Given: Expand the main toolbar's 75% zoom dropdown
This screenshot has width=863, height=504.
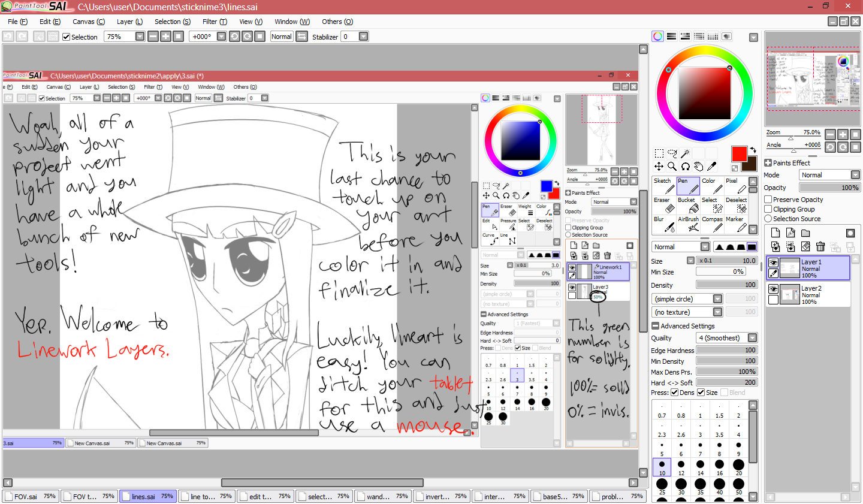Looking at the screenshot, I should pyautogui.click(x=140, y=37).
